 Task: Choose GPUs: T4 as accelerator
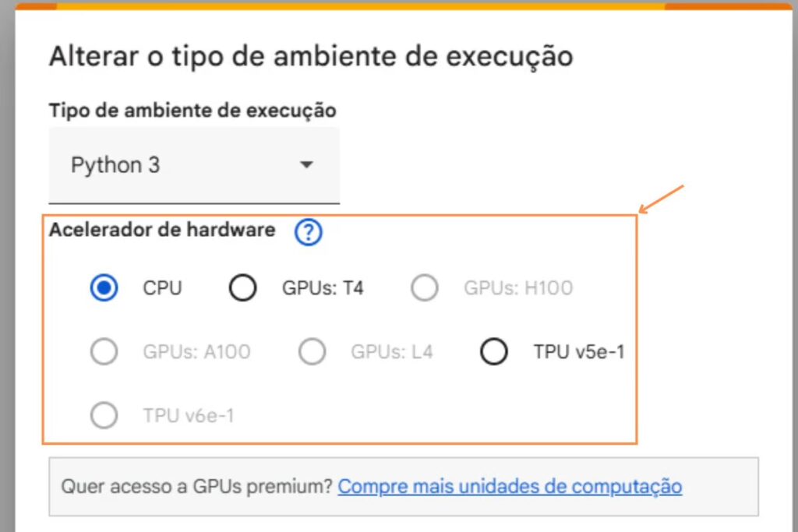pyautogui.click(x=242, y=287)
